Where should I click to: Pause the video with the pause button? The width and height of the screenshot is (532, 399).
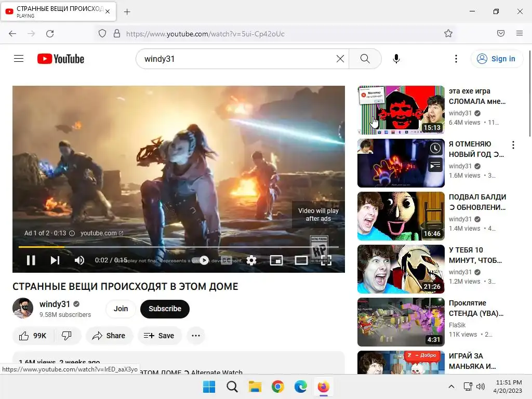coord(31,260)
